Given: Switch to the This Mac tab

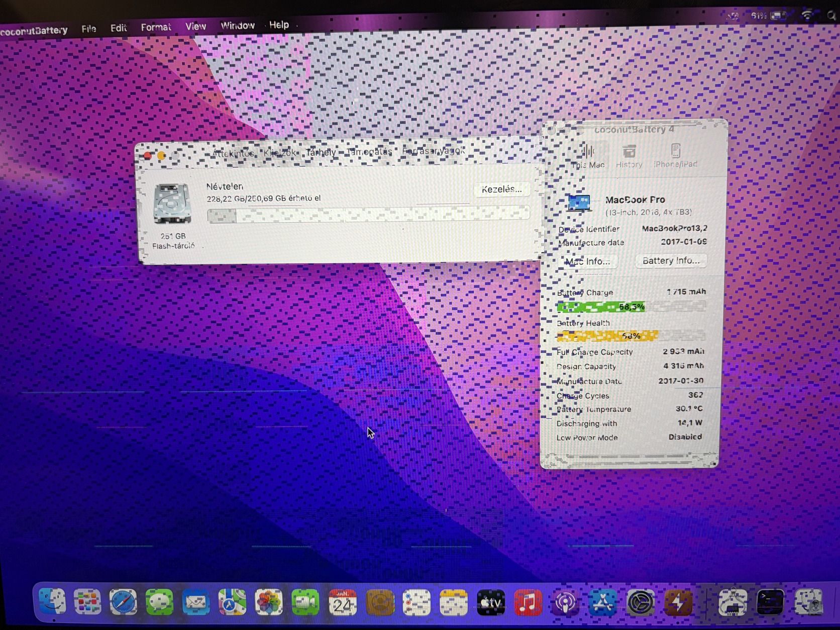Looking at the screenshot, I should (588, 156).
